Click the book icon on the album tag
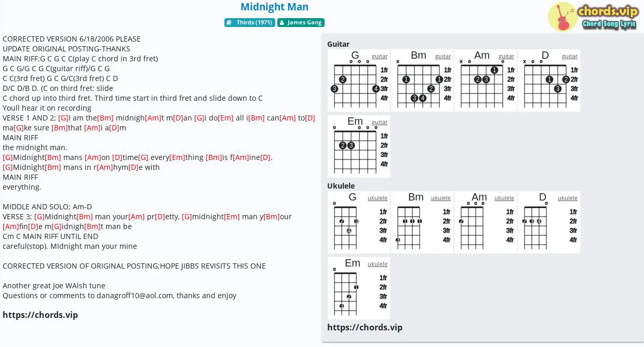Image resolution: width=644 pixels, height=347 pixels. click(230, 23)
